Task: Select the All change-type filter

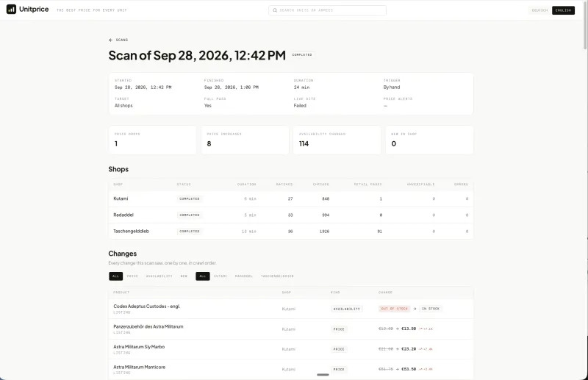Action: [x=116, y=276]
